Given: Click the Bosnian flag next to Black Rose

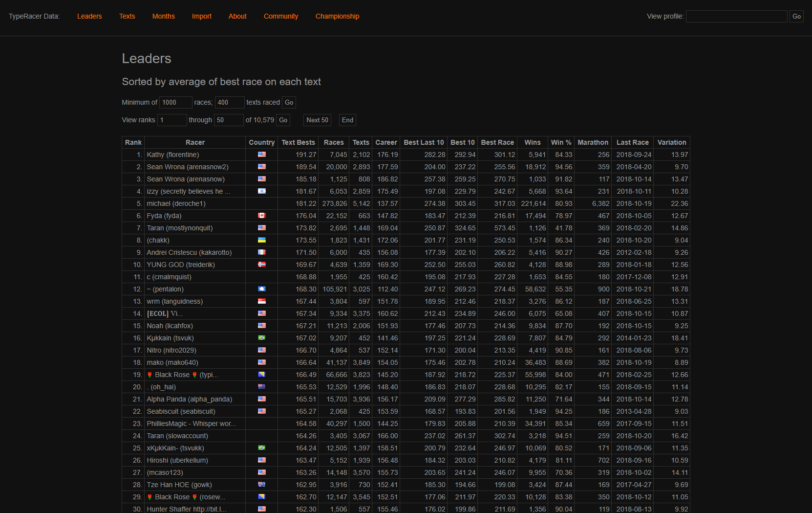Looking at the screenshot, I should 262,374.
